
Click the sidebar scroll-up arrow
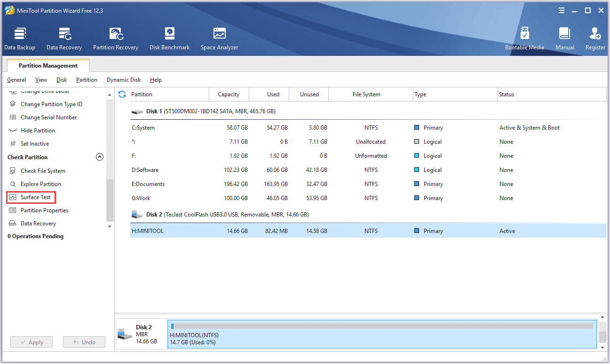110,95
